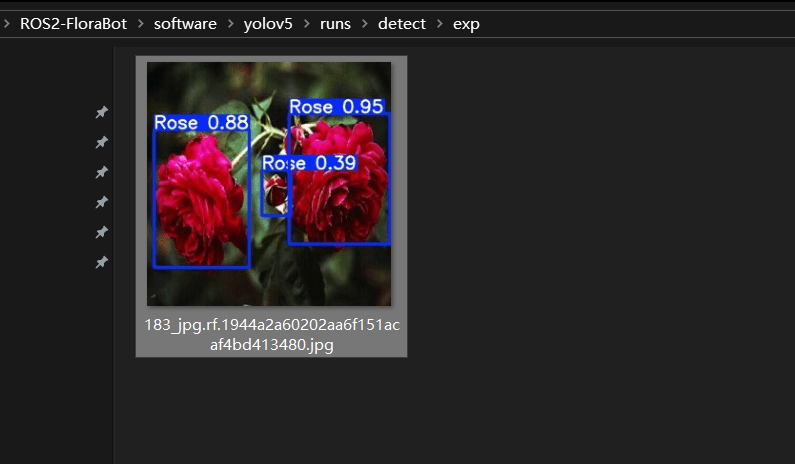
Task: Click the fifth pin icon from top
Action: point(101,233)
